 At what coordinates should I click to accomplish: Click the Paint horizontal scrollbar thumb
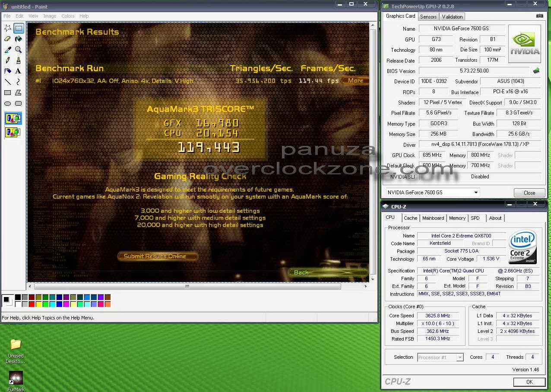tap(187, 286)
